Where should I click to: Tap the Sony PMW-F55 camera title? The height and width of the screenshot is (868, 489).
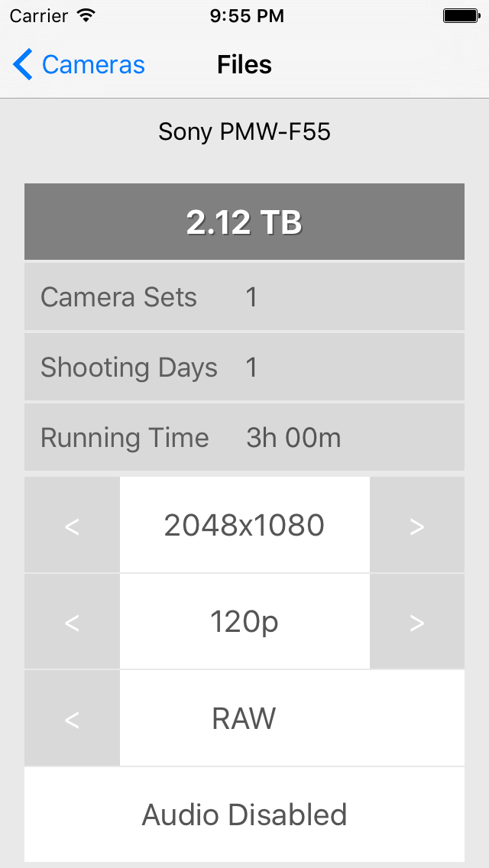tap(244, 131)
